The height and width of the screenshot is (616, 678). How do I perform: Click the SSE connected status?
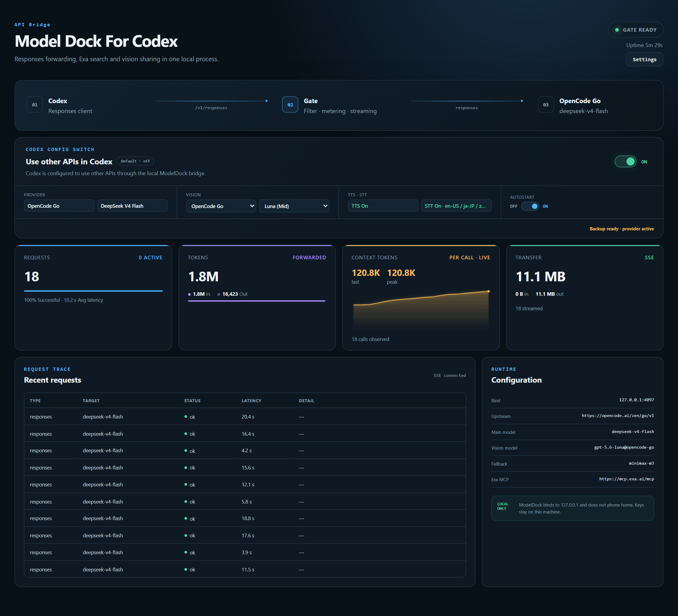coord(450,375)
